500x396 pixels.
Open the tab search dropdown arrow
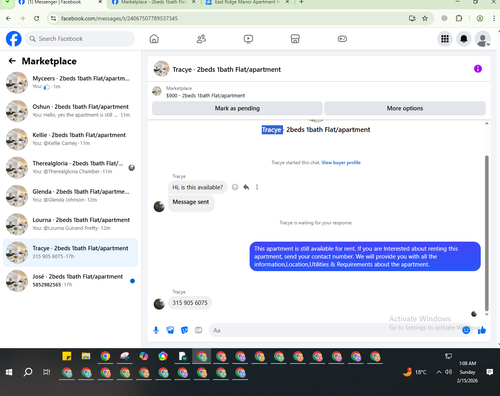7,2
